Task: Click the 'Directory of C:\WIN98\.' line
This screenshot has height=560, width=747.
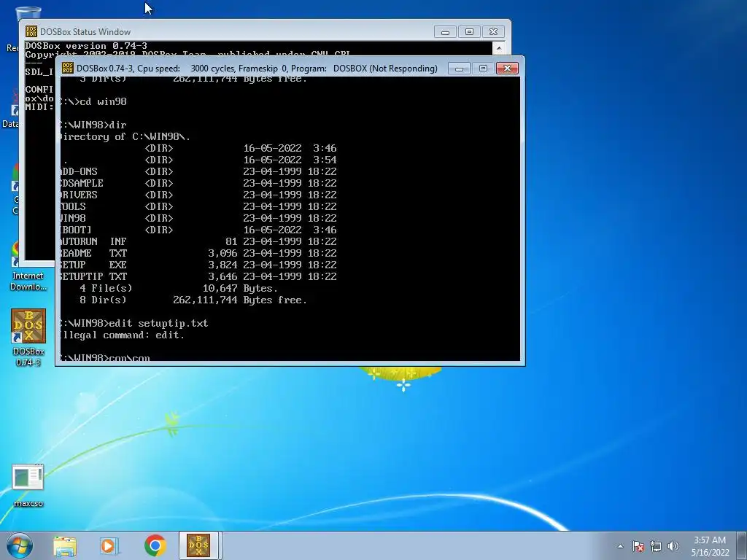Action: click(x=125, y=136)
